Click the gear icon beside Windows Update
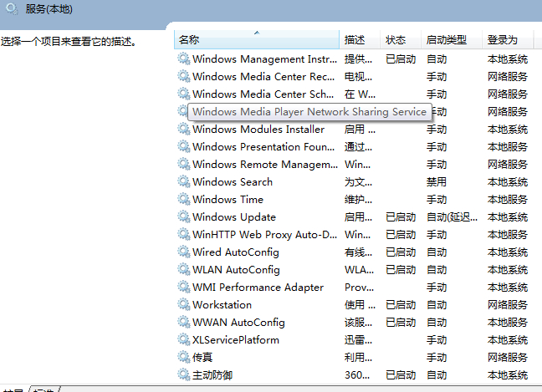 click(184, 217)
